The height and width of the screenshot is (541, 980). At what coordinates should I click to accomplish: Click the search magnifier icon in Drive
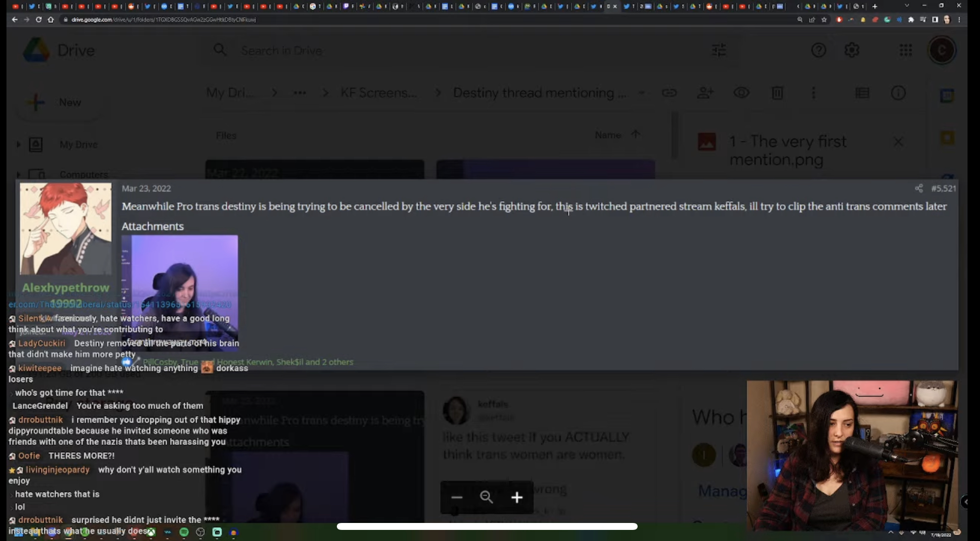pyautogui.click(x=220, y=50)
